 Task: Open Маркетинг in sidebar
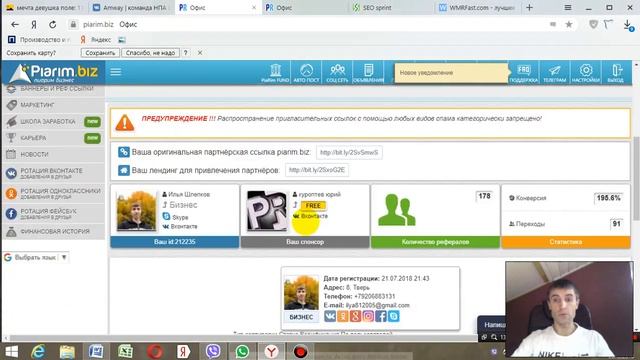53,105
